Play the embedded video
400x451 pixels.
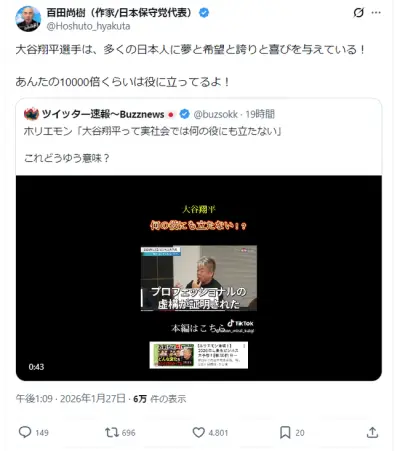pos(199,278)
